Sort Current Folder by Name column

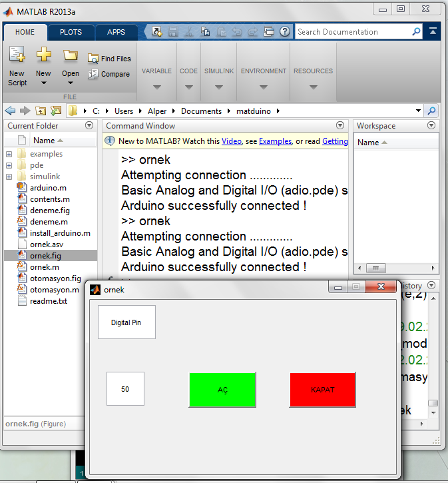48,141
